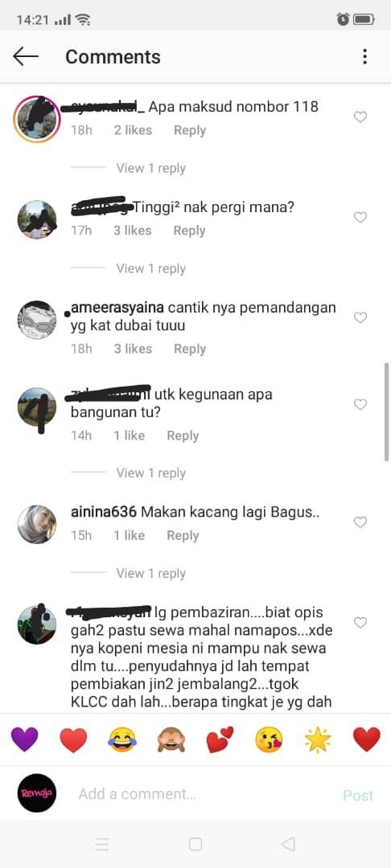This screenshot has height=868, width=391.
Task: Insert the purple heart emoji
Action: click(x=25, y=739)
